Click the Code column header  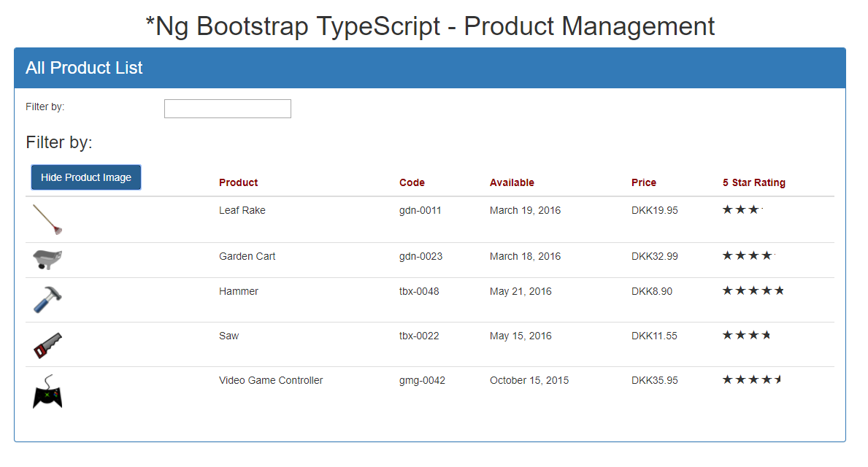pos(412,182)
